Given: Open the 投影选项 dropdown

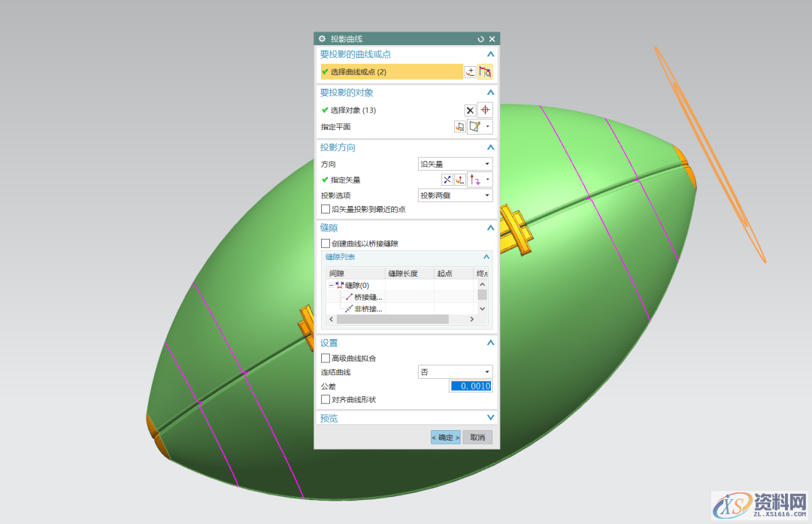Looking at the screenshot, I should (455, 195).
